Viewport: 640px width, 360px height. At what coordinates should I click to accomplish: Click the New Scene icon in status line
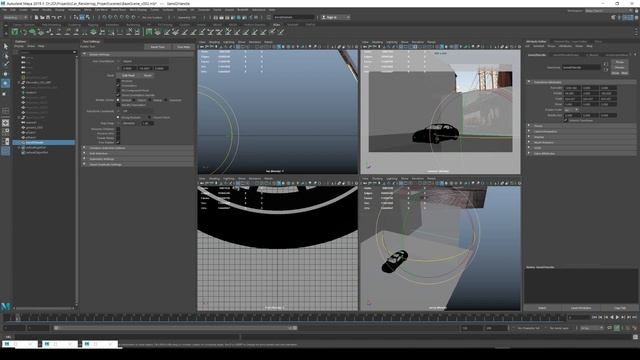(36, 18)
